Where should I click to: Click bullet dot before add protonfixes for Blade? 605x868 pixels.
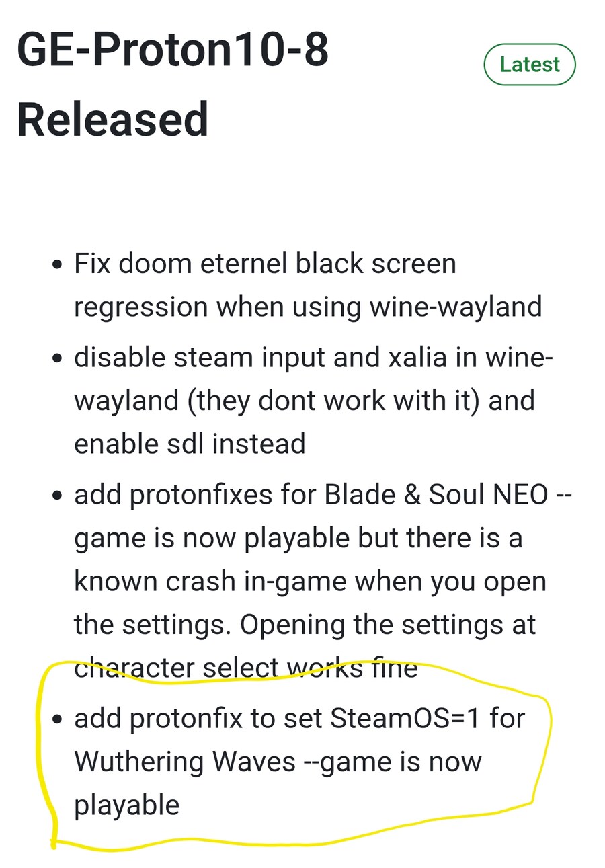[x=57, y=496]
